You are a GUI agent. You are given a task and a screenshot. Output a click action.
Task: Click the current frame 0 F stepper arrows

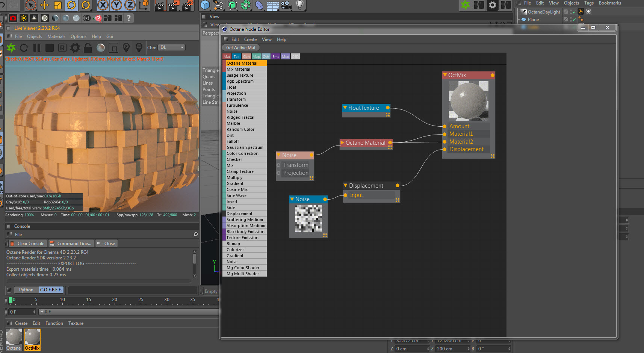(34, 312)
